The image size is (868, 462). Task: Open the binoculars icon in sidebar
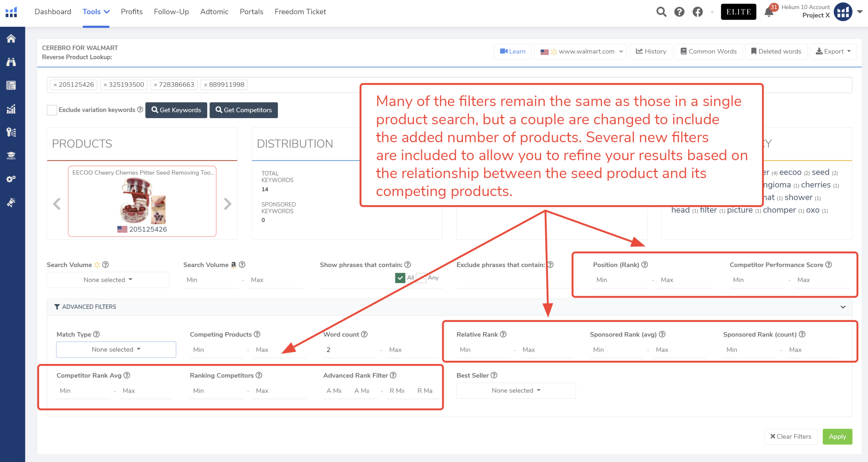click(x=11, y=62)
